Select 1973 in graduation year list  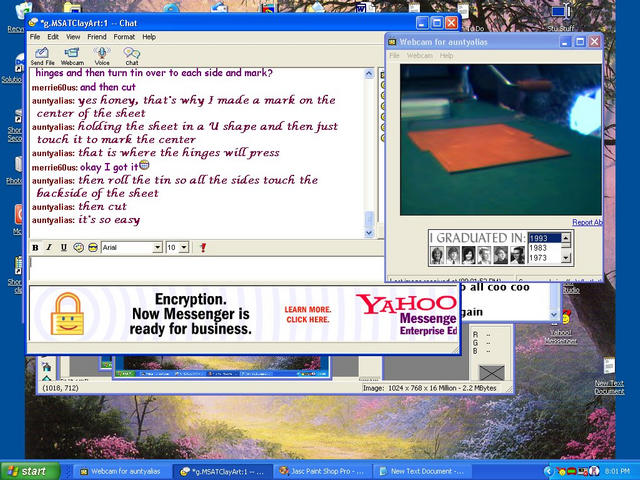point(544,258)
